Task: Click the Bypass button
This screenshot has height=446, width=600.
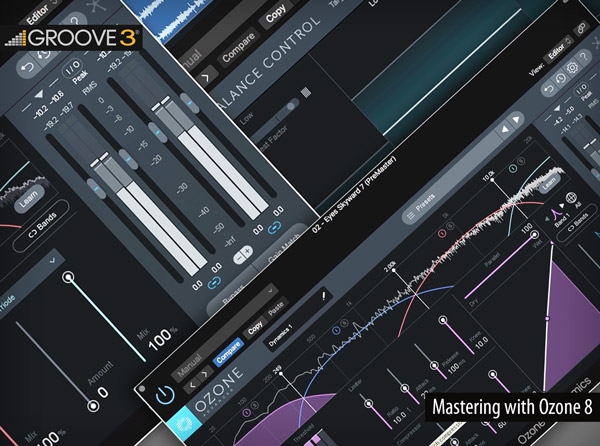Action: click(x=232, y=294)
